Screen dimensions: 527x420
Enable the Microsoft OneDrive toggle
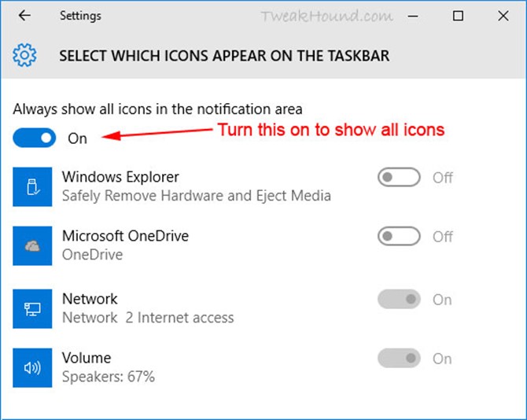pos(399,236)
